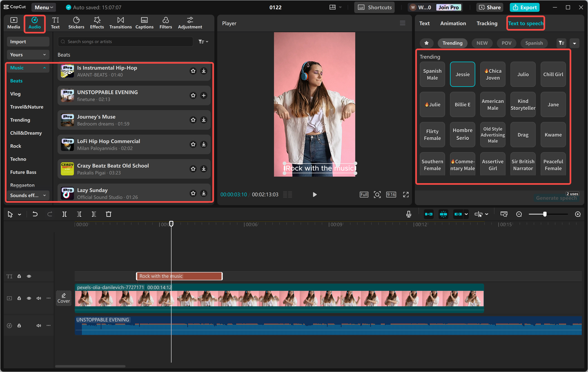The width and height of the screenshot is (588, 372).
Task: Switch to the Animation tab
Action: click(453, 23)
